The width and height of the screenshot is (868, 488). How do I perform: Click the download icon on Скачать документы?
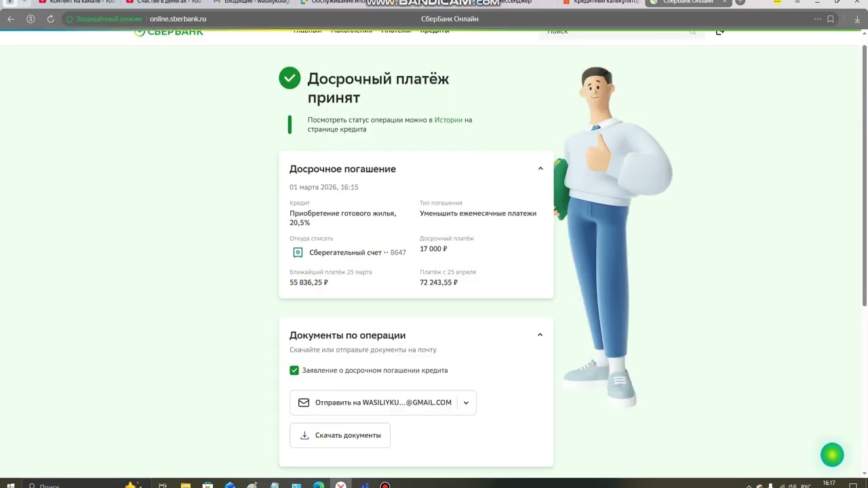tap(304, 435)
